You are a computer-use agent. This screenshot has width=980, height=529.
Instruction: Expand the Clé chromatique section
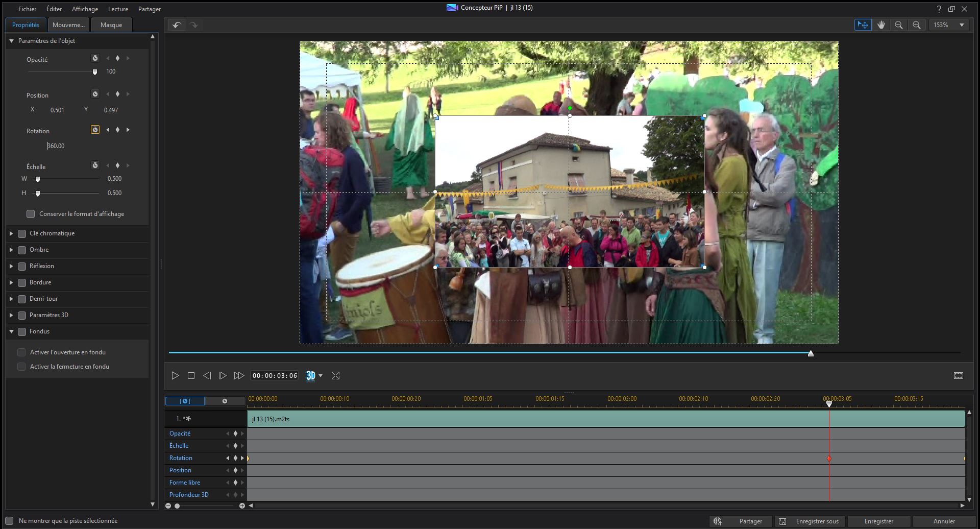(11, 233)
